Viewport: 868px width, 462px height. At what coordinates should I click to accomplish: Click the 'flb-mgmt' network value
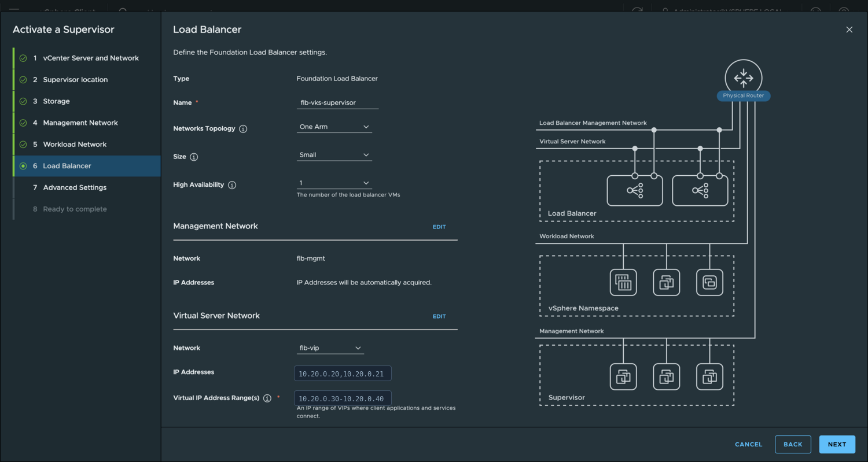(311, 258)
